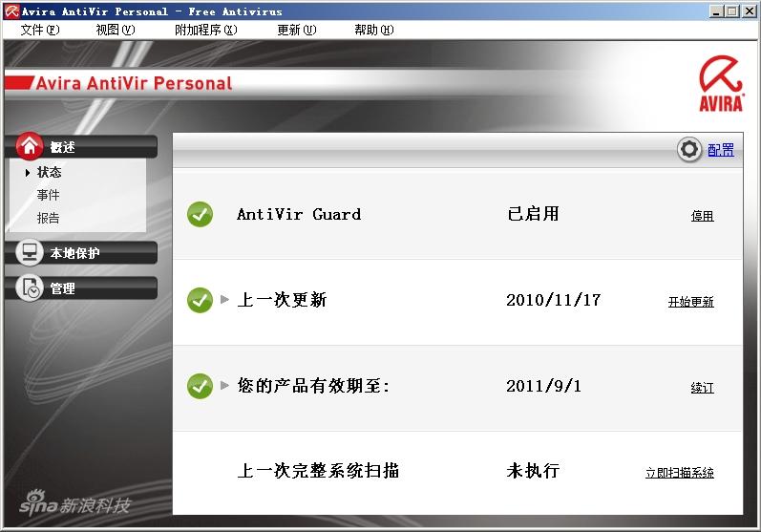Select 报告 in the sidebar
The image size is (761, 532).
click(x=48, y=218)
